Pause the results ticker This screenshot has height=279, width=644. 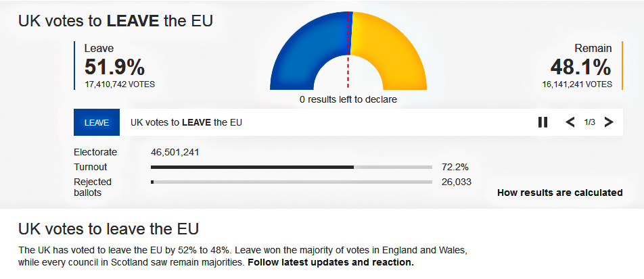543,122
